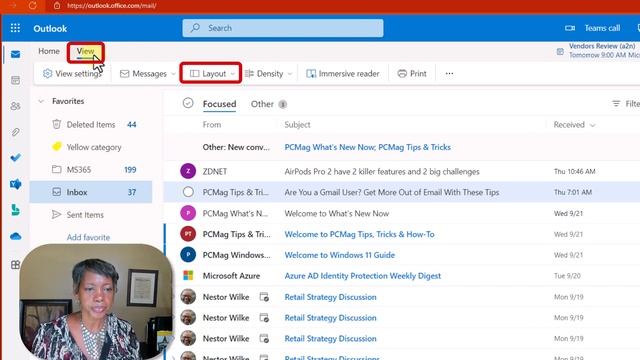Open Bookings app icon in left rail
This screenshot has width=640, height=360.
[16, 210]
